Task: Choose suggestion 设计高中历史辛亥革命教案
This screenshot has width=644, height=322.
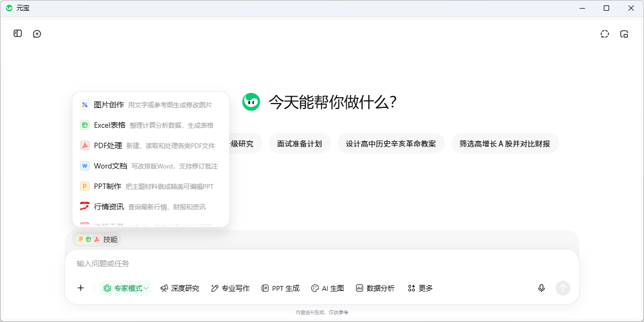Action: [391, 144]
